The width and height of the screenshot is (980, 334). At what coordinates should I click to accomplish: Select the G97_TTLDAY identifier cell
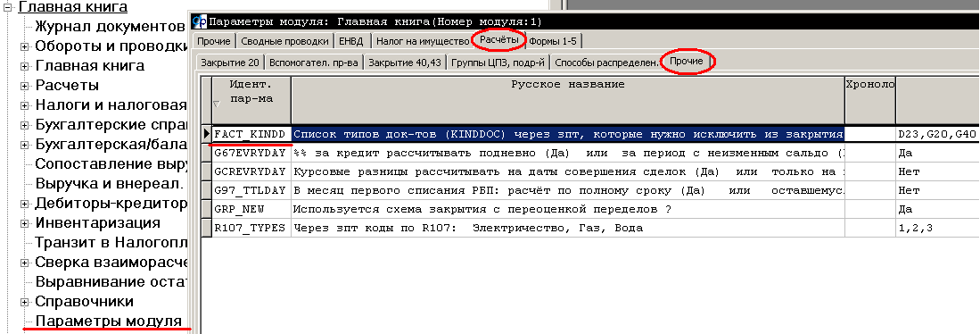(x=251, y=190)
